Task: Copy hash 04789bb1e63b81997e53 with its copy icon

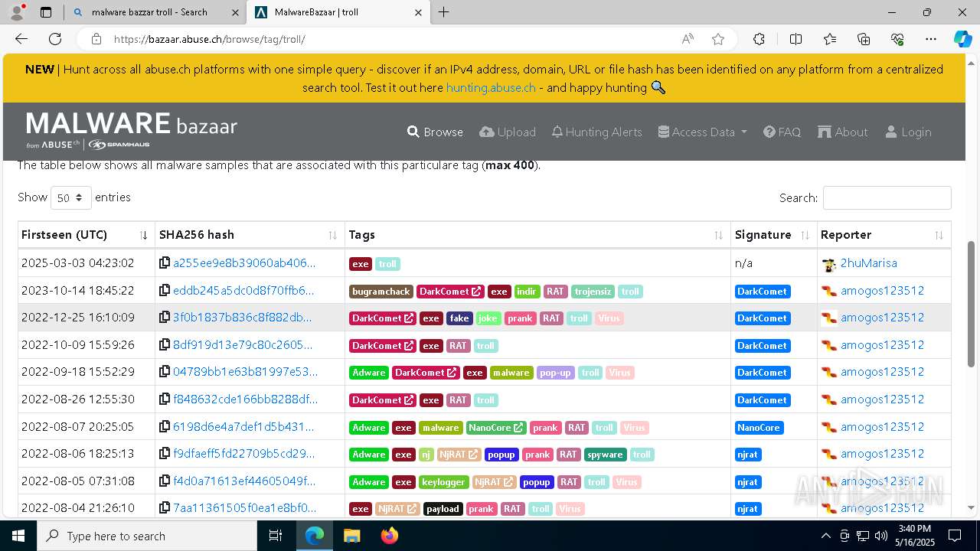Action: 164,372
